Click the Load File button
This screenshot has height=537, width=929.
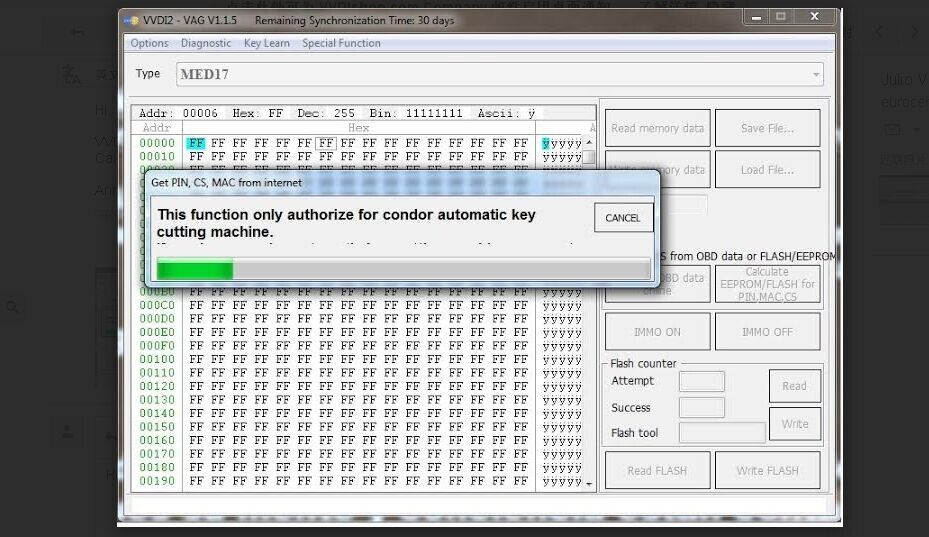tap(767, 170)
